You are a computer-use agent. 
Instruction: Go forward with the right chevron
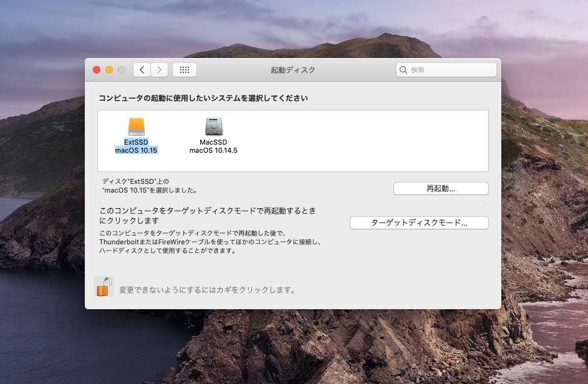160,70
